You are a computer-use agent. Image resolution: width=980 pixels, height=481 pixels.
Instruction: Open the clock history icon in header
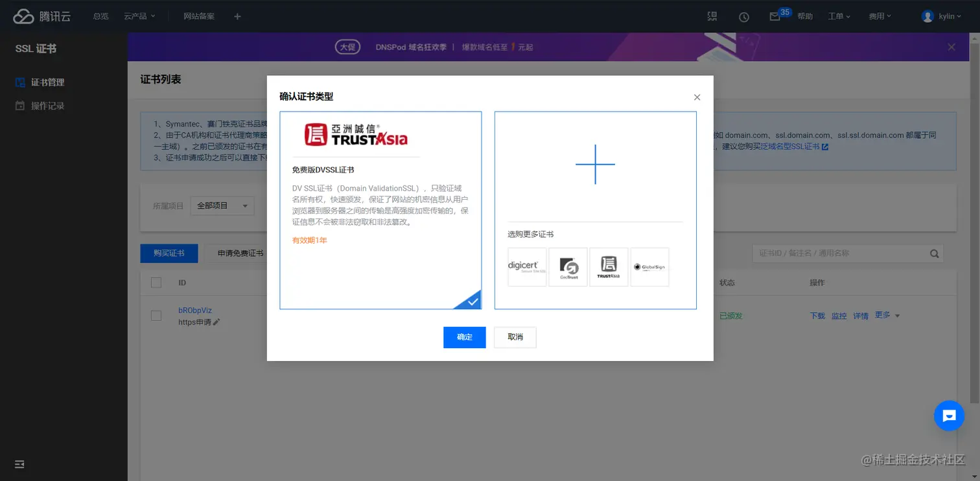coord(744,17)
